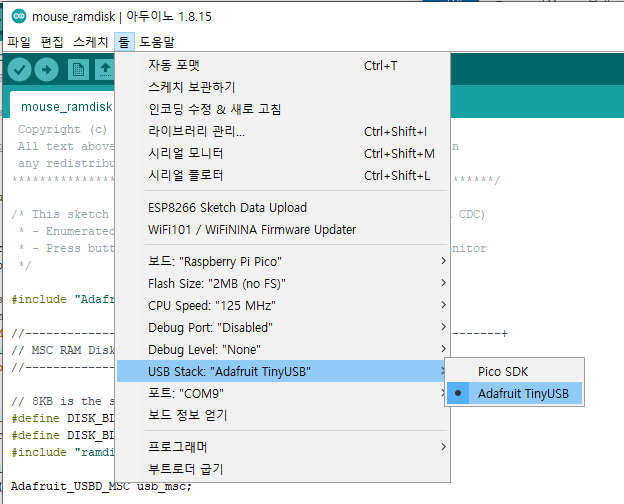Select the Adafruit TinyUSB radio option

tap(515, 393)
